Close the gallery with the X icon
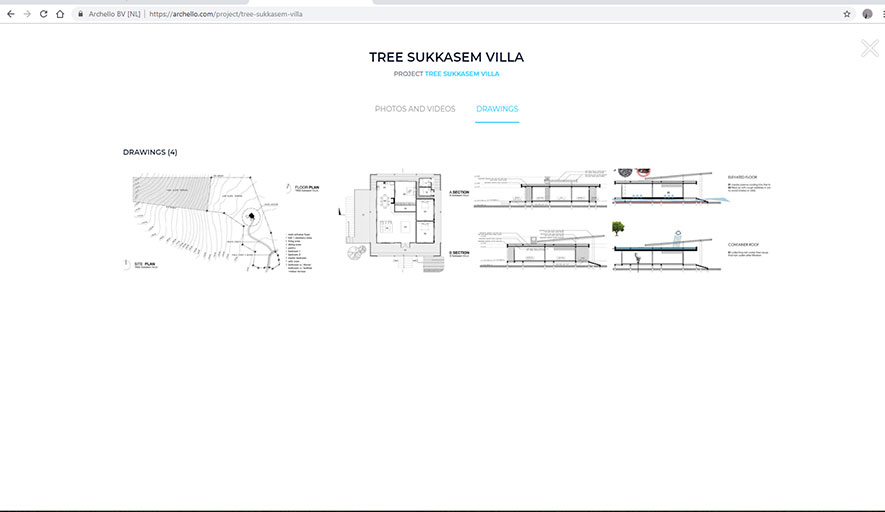 coord(870,48)
